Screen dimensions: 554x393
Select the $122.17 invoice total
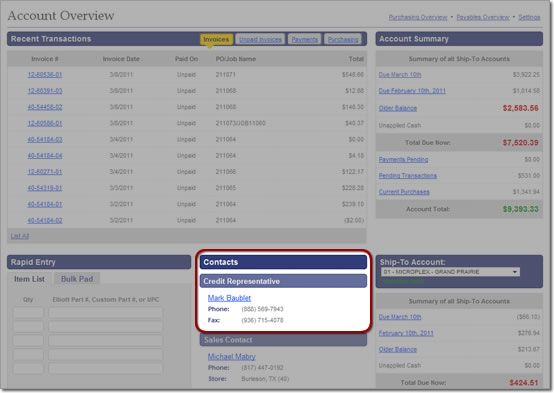click(x=353, y=172)
